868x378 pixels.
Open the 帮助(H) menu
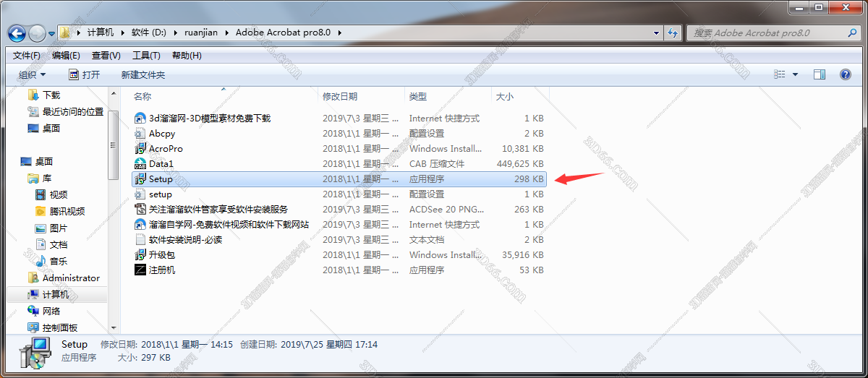(x=187, y=56)
